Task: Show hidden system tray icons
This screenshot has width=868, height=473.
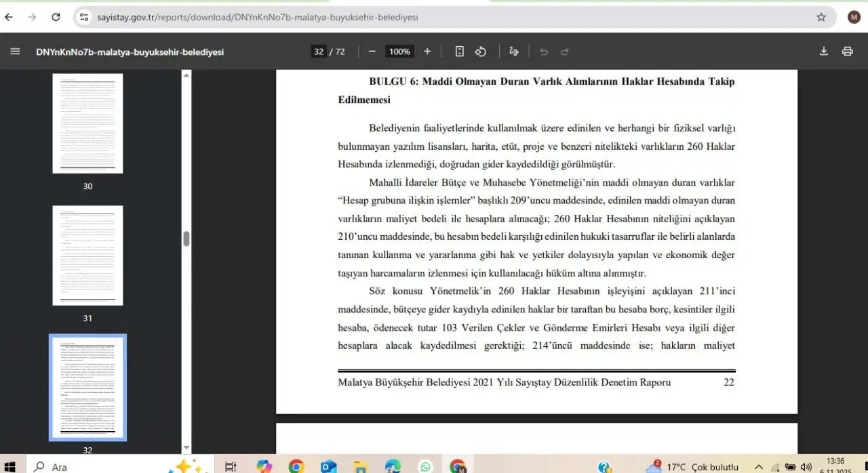Action: click(759, 467)
